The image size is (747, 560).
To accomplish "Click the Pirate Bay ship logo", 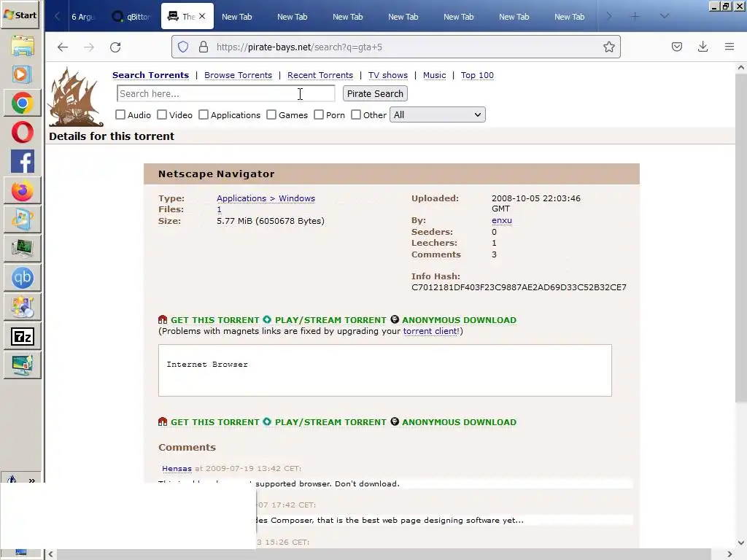I will [x=75, y=97].
